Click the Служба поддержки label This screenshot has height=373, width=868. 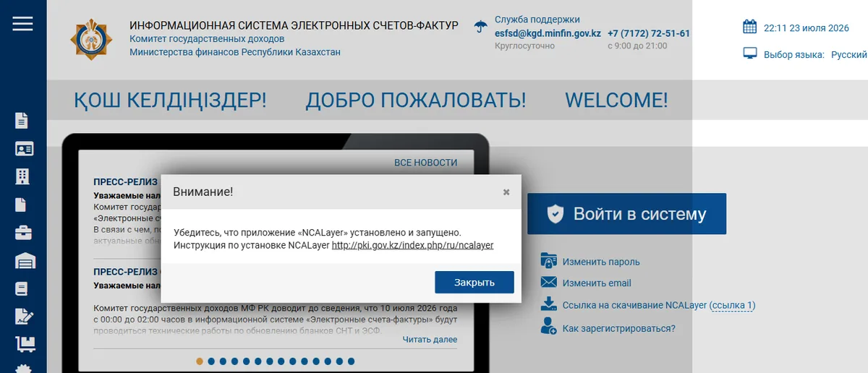537,20
